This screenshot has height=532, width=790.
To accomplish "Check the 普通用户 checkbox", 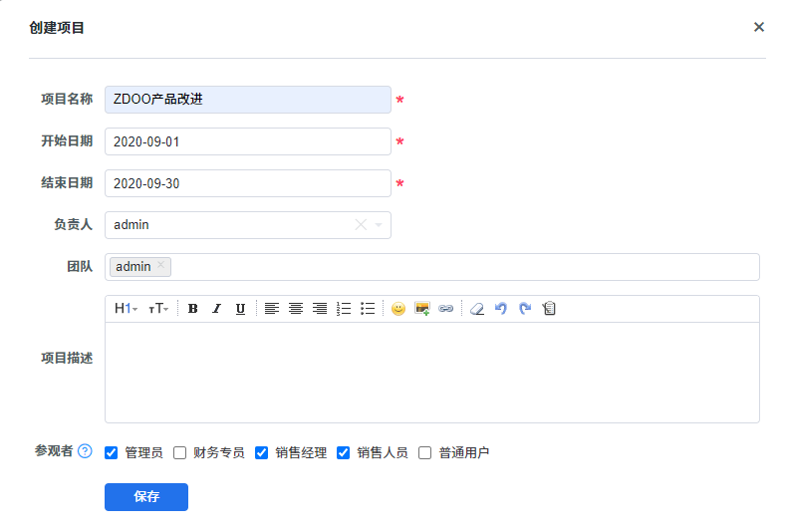I will pyautogui.click(x=425, y=453).
